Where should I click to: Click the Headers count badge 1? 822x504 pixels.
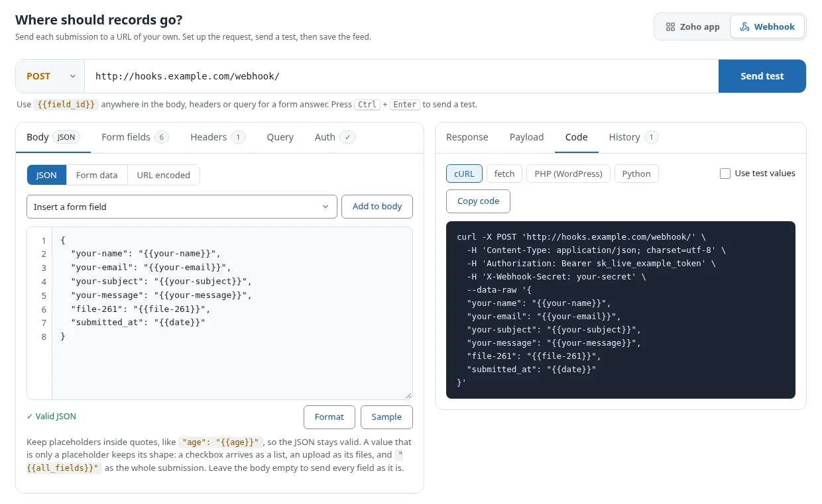(x=239, y=137)
